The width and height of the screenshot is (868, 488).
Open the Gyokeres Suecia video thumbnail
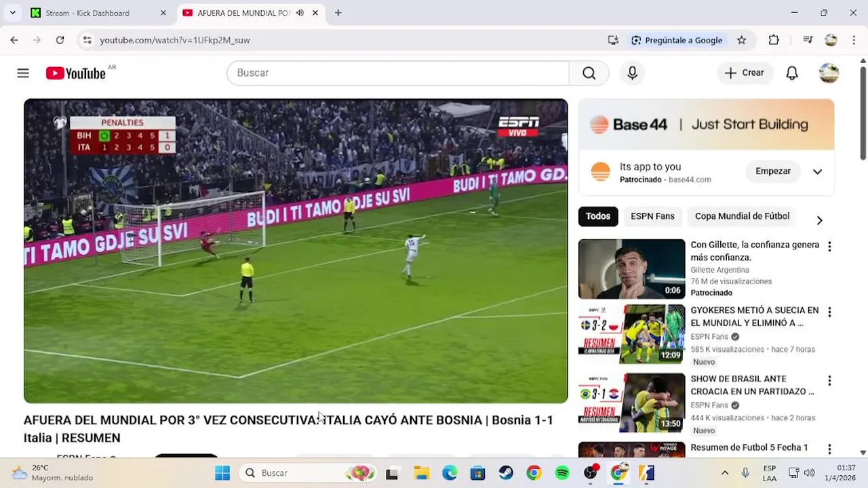pyautogui.click(x=631, y=334)
